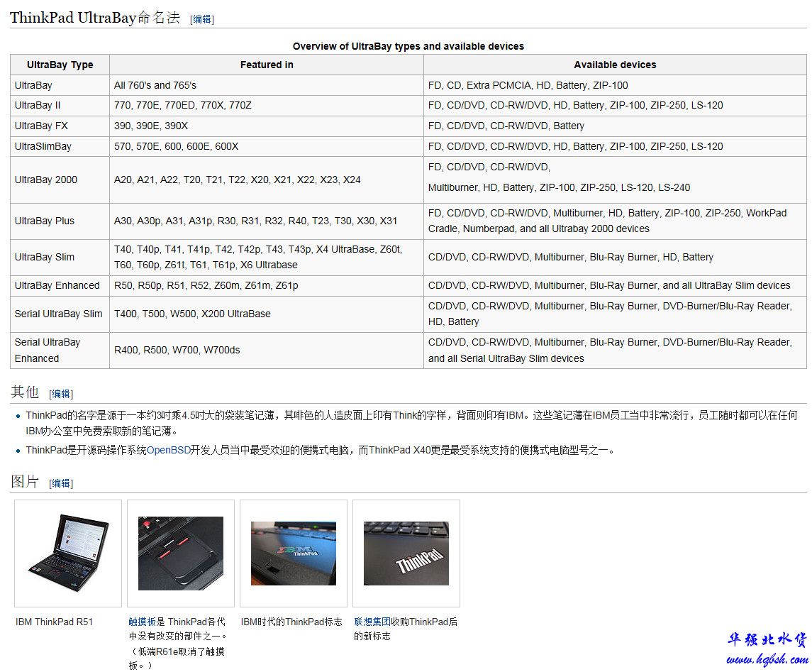812x672 pixels.
Task: Click 编辑 link beside ThinkPad UltraBay命名法 heading
Action: click(x=202, y=19)
